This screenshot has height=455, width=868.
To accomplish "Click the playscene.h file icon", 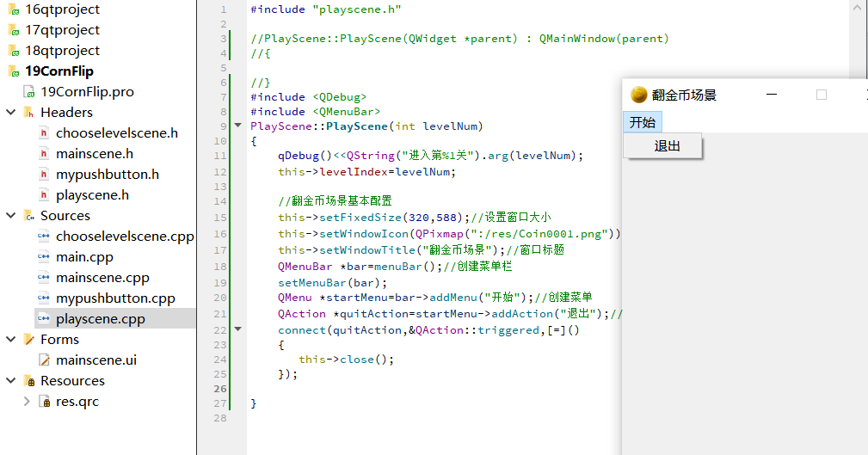I will [x=44, y=195].
